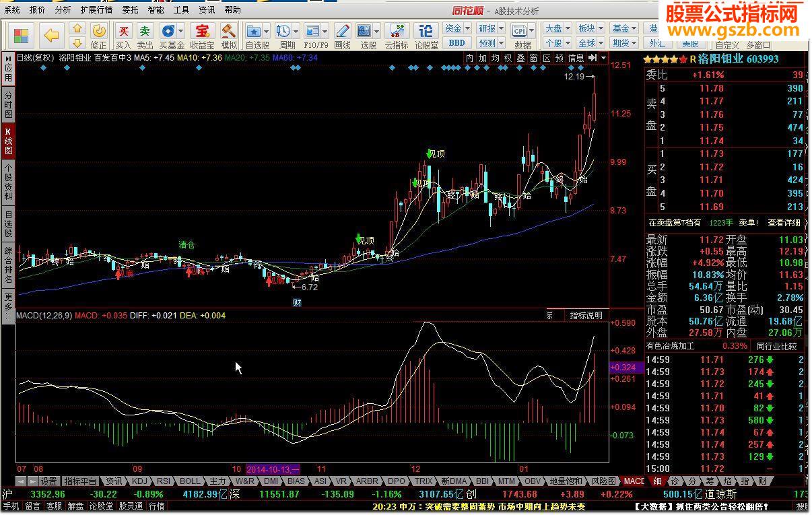Toggle the 内 chart option

pyautogui.click(x=470, y=59)
